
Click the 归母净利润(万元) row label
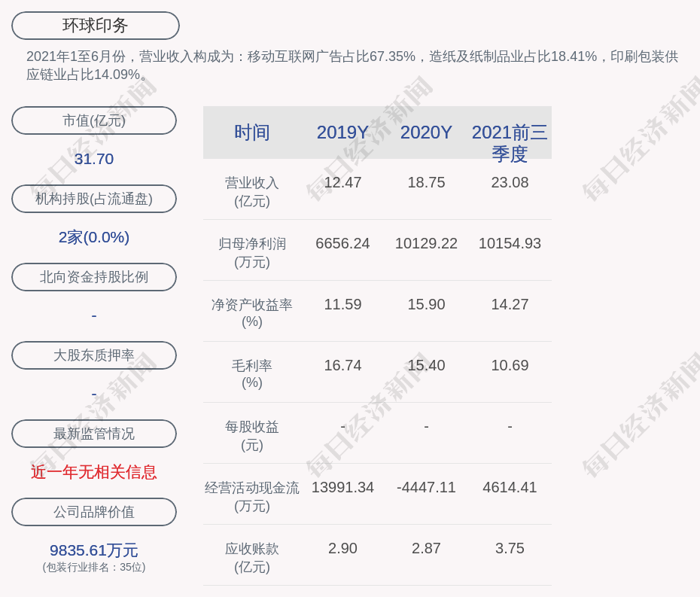[252, 253]
